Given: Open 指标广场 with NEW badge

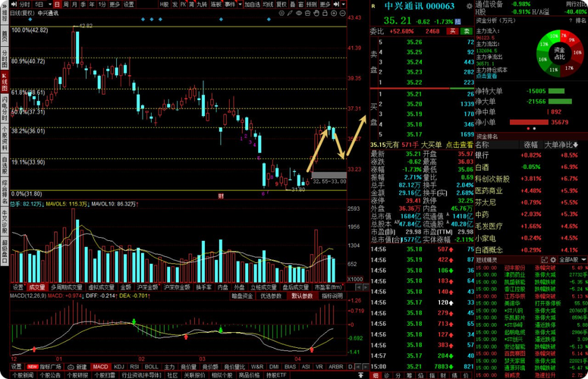Looking at the screenshot, I should pyautogui.click(x=44, y=367).
